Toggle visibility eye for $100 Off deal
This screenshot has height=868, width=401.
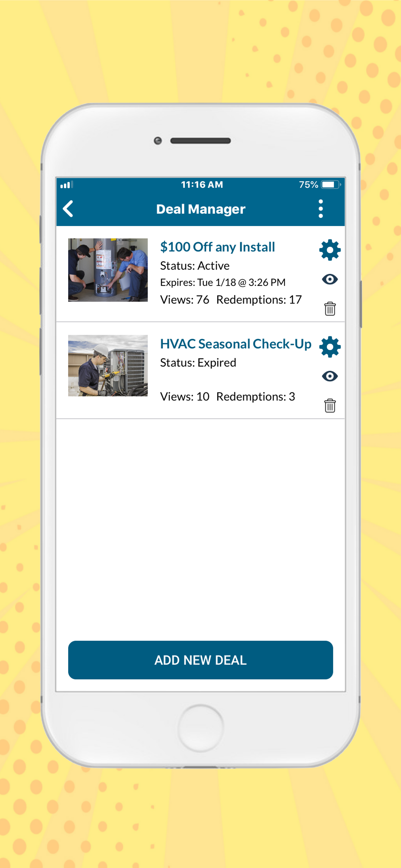(x=330, y=279)
